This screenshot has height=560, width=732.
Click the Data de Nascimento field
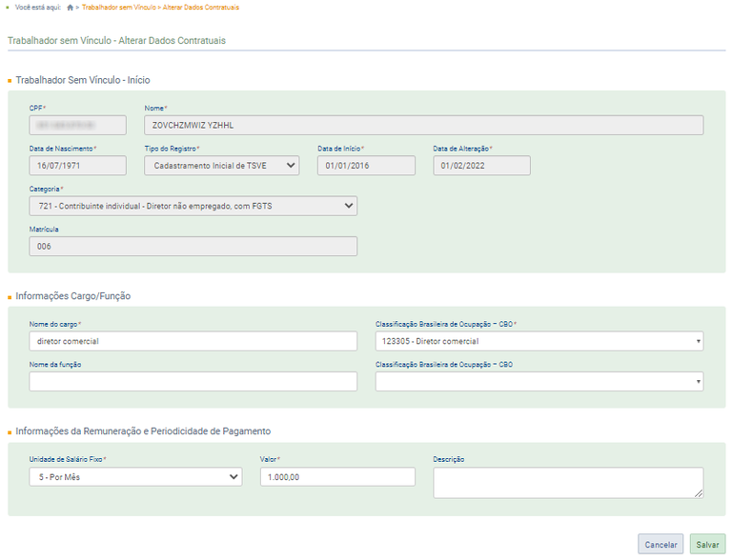(77, 166)
